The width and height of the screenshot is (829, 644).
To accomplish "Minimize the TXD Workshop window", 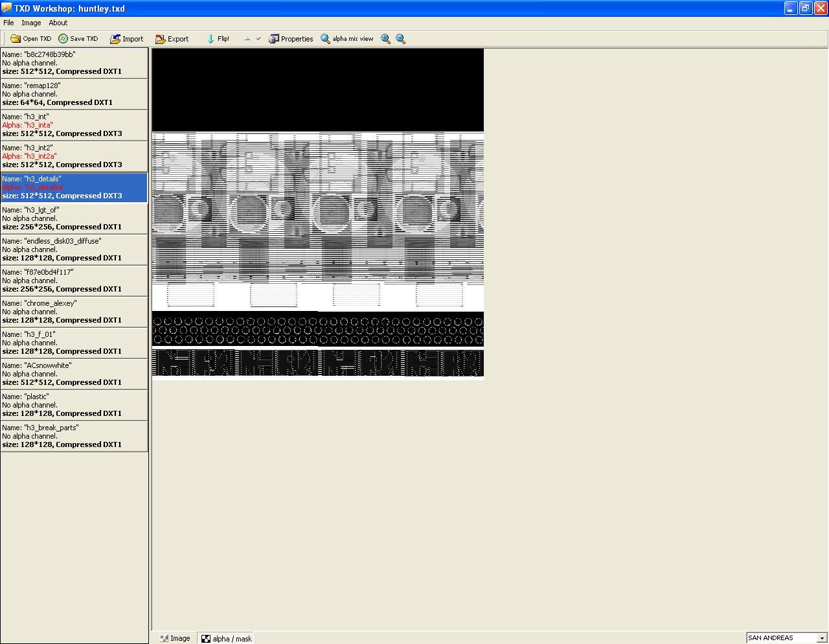I will 791,8.
